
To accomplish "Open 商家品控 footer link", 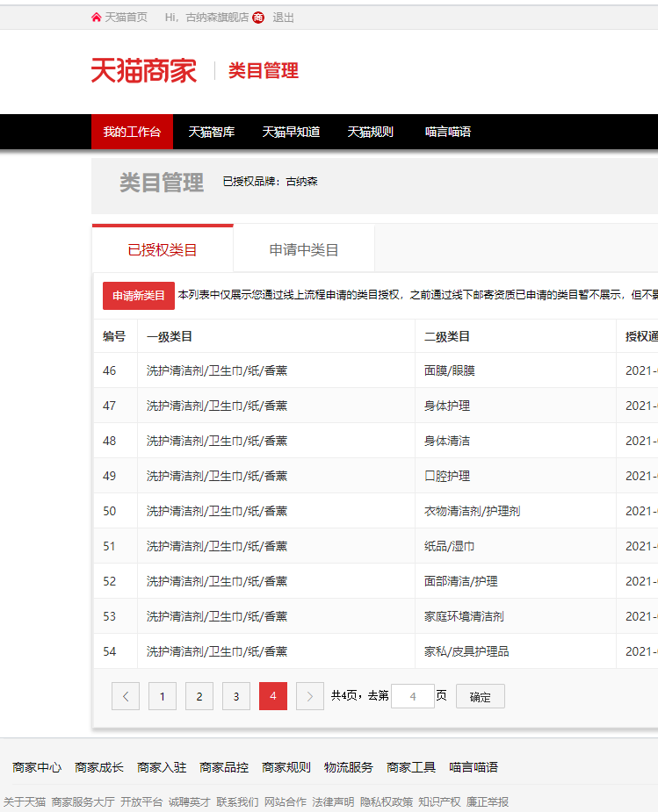I will [224, 767].
